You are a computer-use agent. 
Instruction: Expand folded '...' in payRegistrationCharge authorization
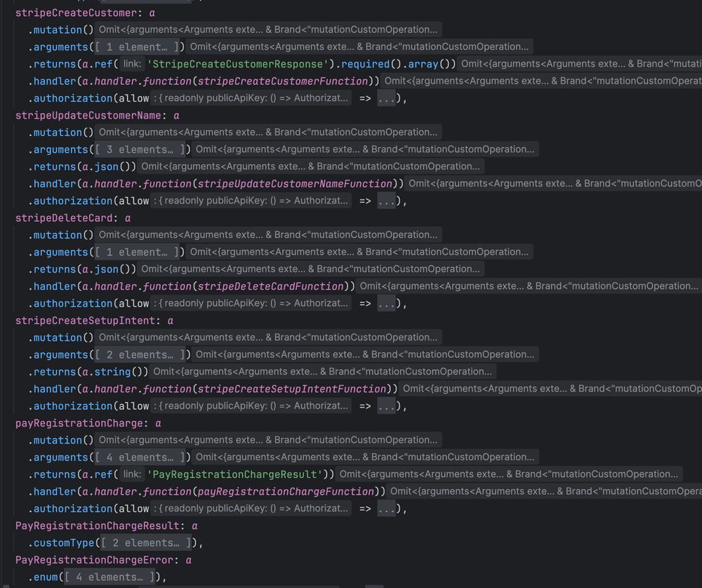click(386, 509)
